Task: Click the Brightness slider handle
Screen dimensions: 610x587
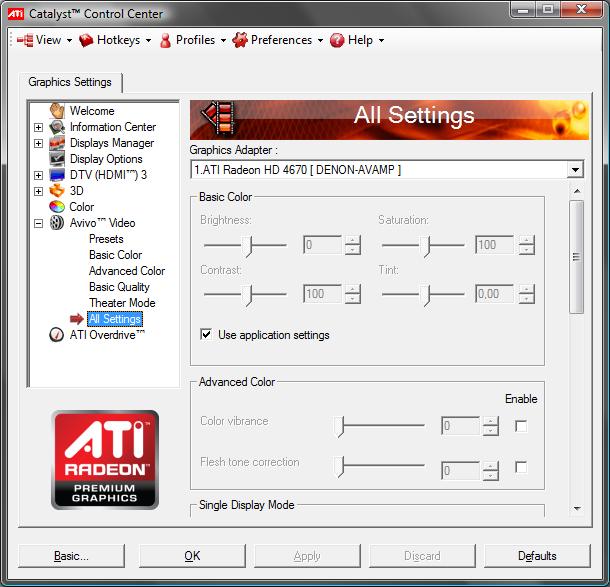Action: [250, 244]
